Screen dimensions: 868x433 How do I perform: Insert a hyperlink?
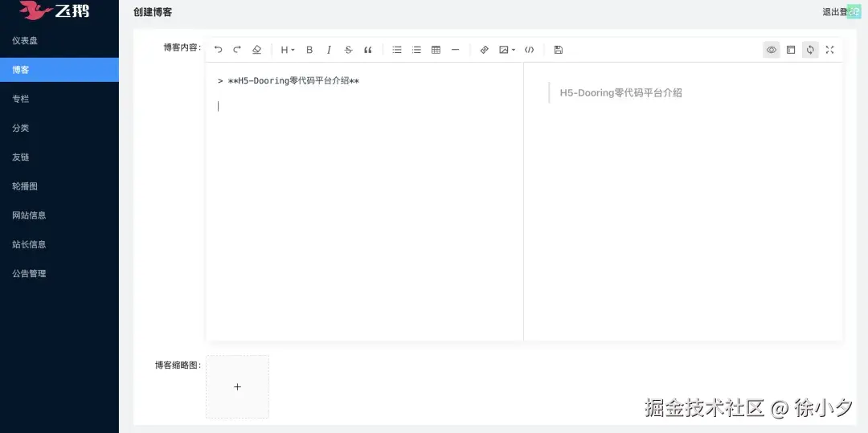[485, 50]
